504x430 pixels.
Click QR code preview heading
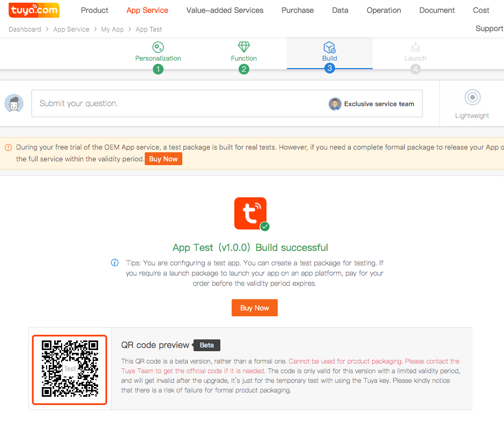(155, 345)
